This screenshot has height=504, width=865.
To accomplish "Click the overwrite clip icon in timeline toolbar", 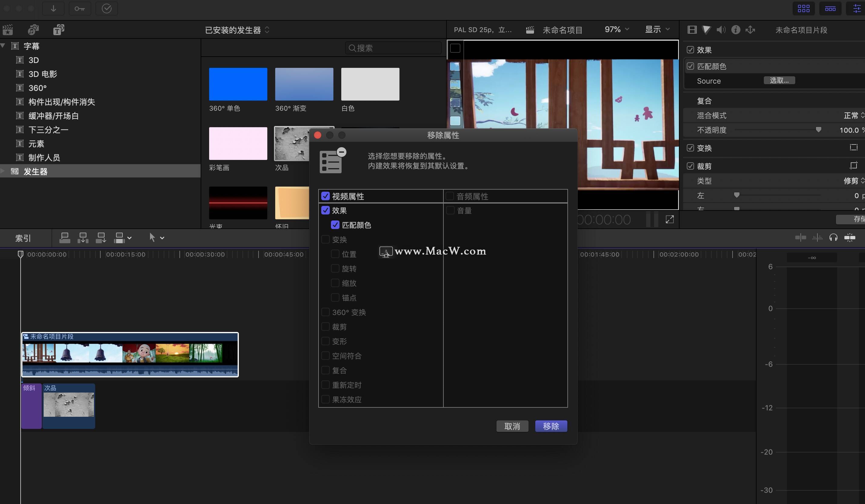I will pyautogui.click(x=119, y=238).
